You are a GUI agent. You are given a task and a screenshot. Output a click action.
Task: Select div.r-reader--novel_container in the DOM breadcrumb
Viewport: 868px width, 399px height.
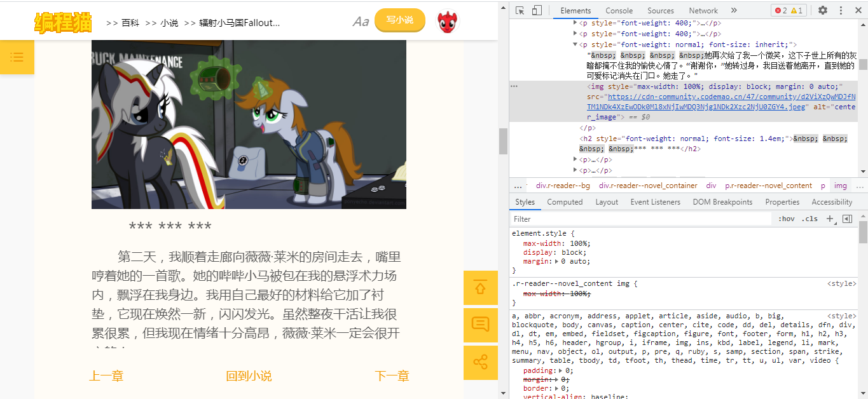[x=648, y=186]
